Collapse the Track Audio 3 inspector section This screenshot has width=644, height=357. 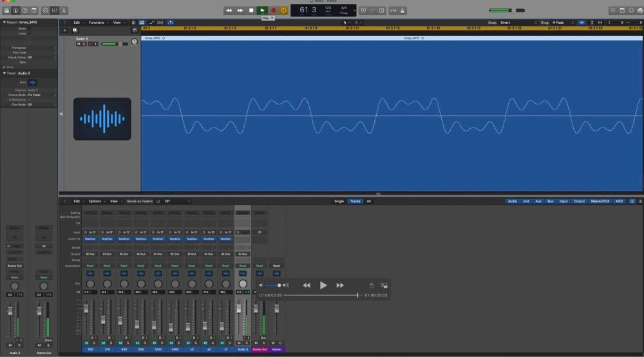coord(4,73)
